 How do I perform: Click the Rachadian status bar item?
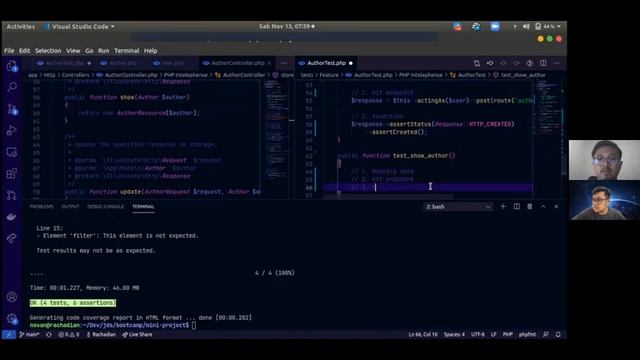101,334
